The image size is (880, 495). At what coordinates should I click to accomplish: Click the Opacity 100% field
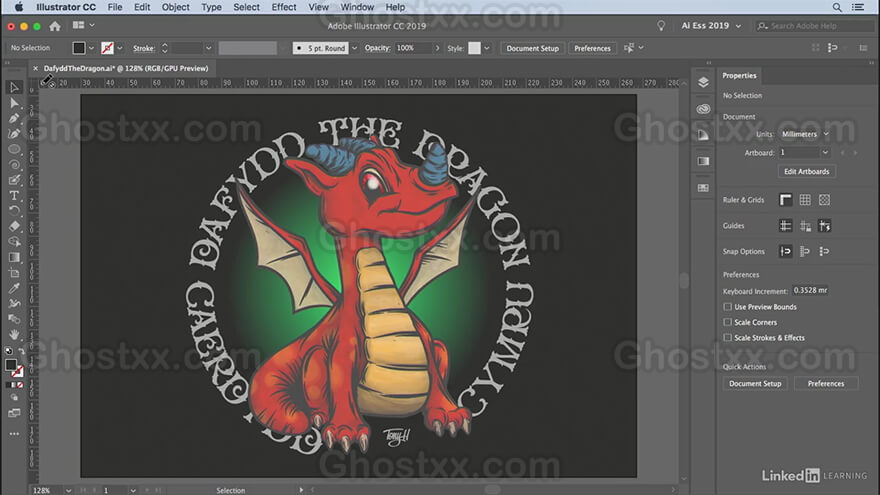pyautogui.click(x=413, y=48)
